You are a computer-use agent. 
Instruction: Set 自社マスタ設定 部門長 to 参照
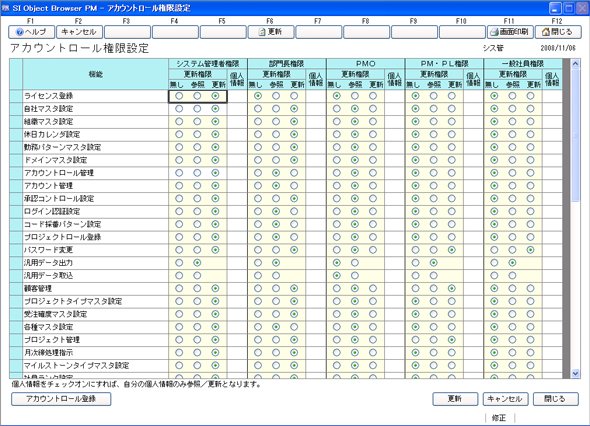[x=276, y=109]
